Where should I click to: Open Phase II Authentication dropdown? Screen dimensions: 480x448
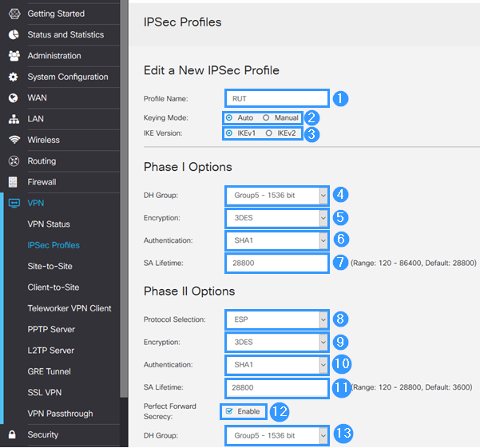pyautogui.click(x=276, y=365)
